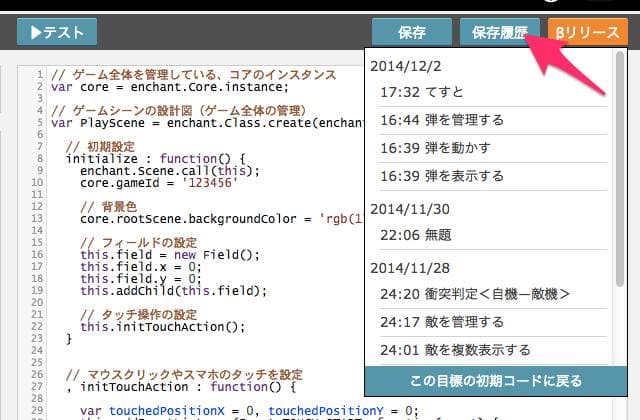The width and height of the screenshot is (640, 420).
Task: Toggle the 保存履歴 history dropdown
Action: [500, 32]
